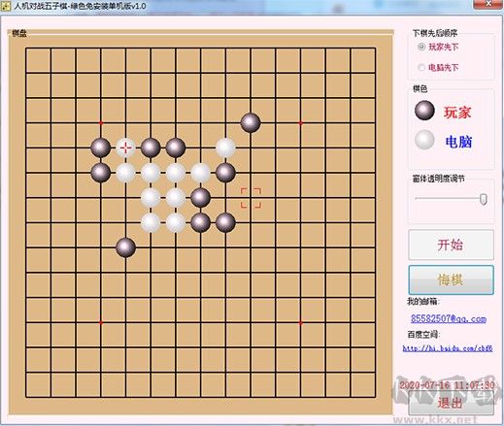Screen dimensions: 504x426
Task: Click the lone black stone below the cluster
Action: pyautogui.click(x=125, y=247)
